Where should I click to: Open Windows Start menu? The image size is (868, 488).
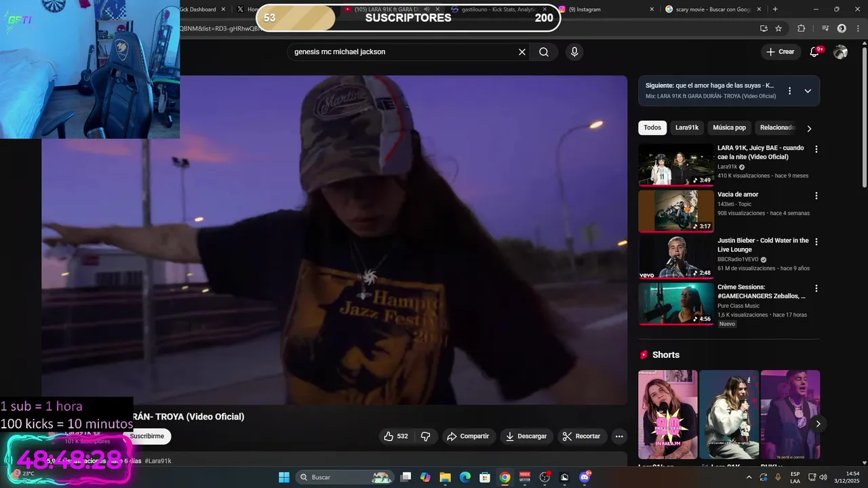pos(284,477)
